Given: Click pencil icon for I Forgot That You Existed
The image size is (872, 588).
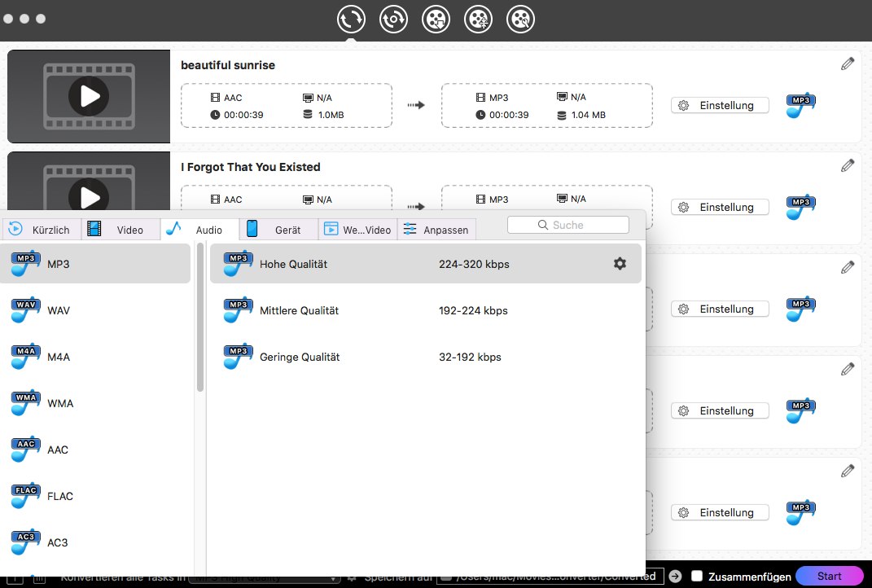Looking at the screenshot, I should coord(847,166).
